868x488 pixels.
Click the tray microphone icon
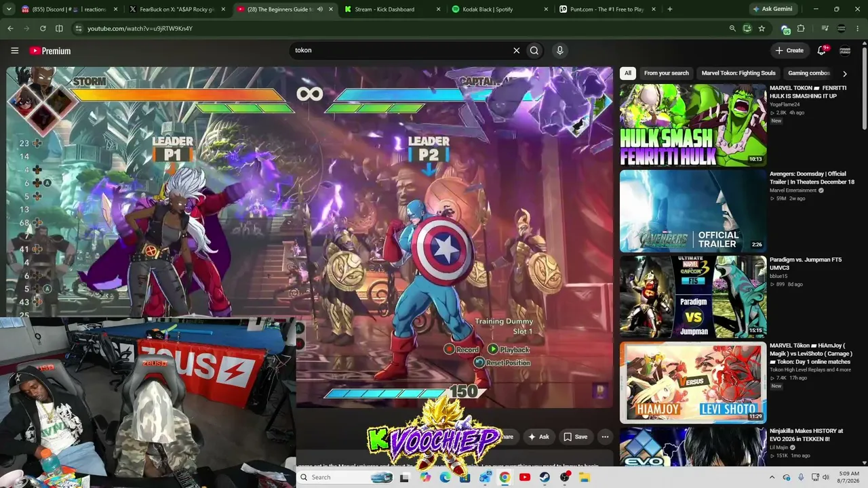point(801,477)
